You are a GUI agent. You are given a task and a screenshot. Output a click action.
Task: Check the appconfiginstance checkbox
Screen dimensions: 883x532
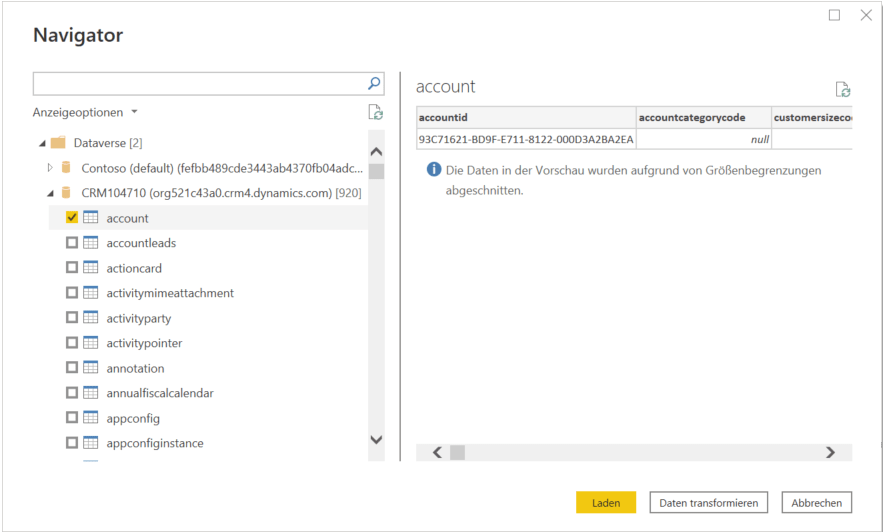pyautogui.click(x=72, y=442)
